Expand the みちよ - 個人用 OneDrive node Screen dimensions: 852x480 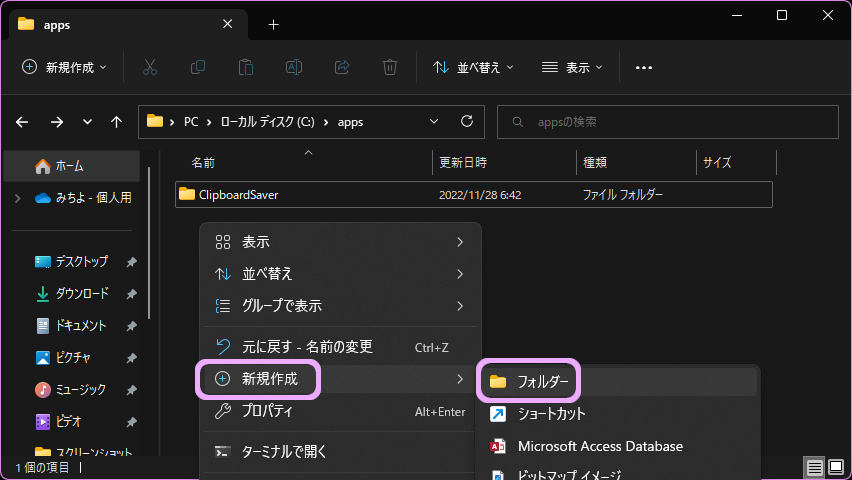click(x=18, y=198)
